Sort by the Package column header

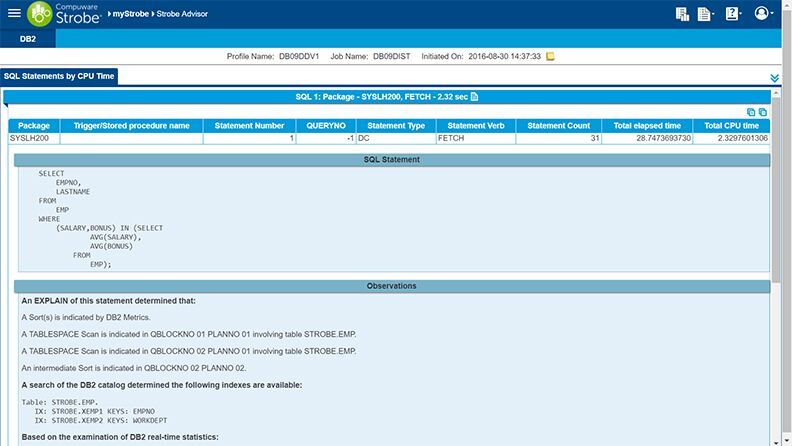(34, 126)
